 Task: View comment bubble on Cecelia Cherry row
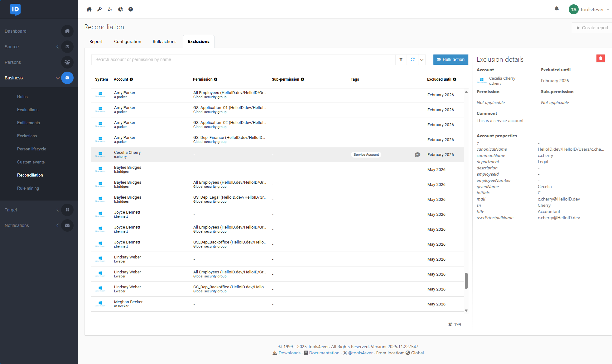click(417, 155)
